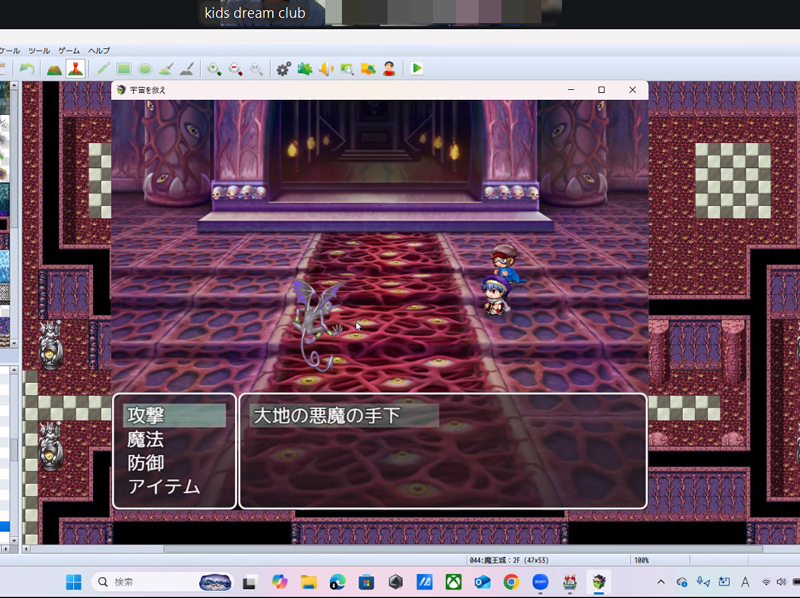Click the Zoom Out magnifier icon
The image size is (800, 598).
tap(236, 68)
